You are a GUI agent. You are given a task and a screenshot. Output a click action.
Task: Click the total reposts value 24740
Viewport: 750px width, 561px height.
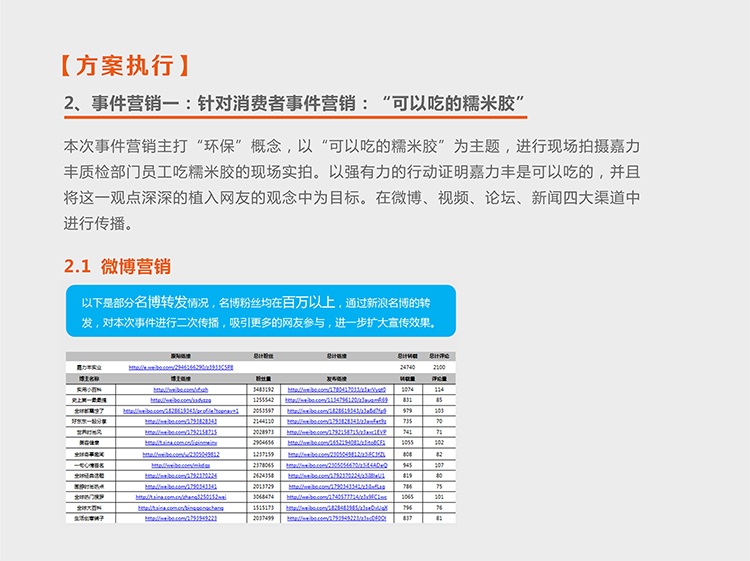coord(407,368)
